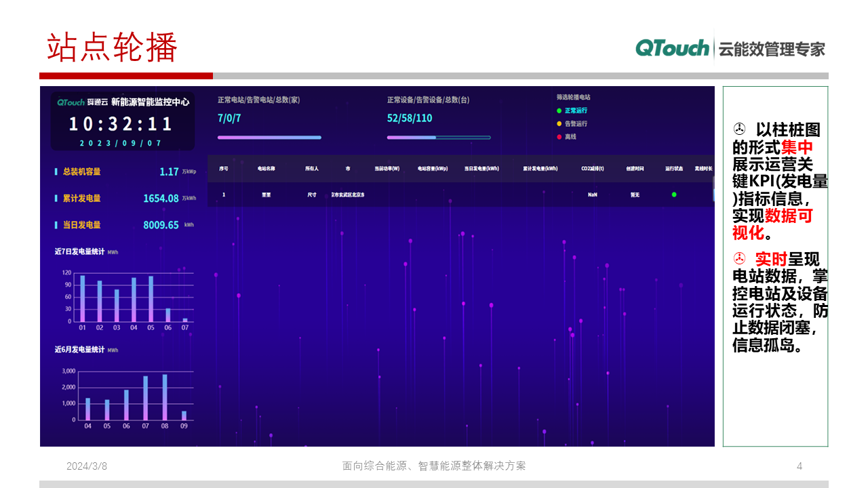868x488 pixels.
Task: Click the 累计发电量 indicator bar icon
Action: pos(56,198)
